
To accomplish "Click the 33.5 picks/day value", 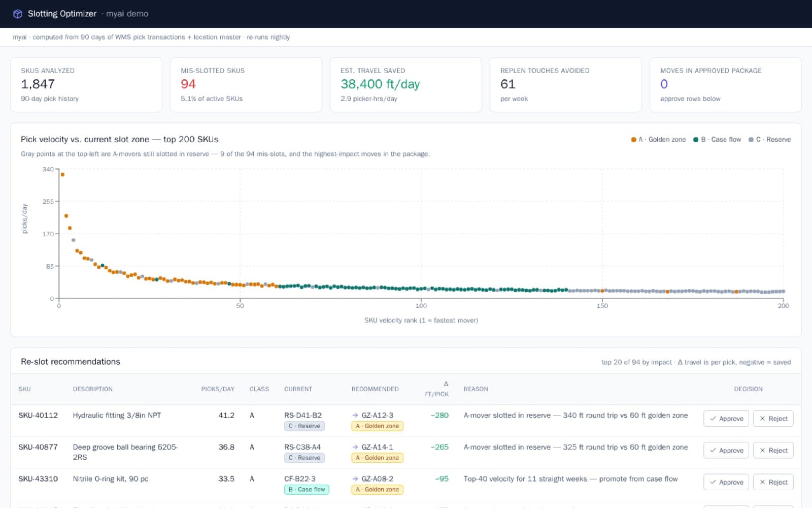I will point(226,479).
